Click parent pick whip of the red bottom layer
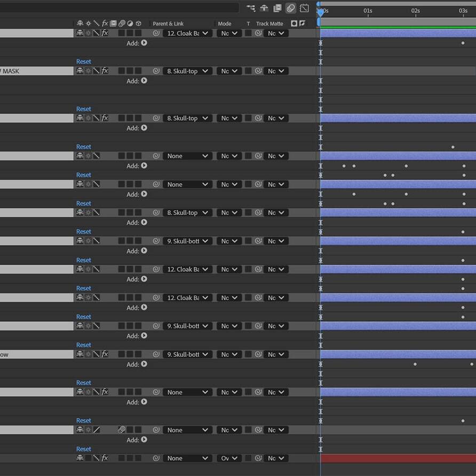 [156, 458]
